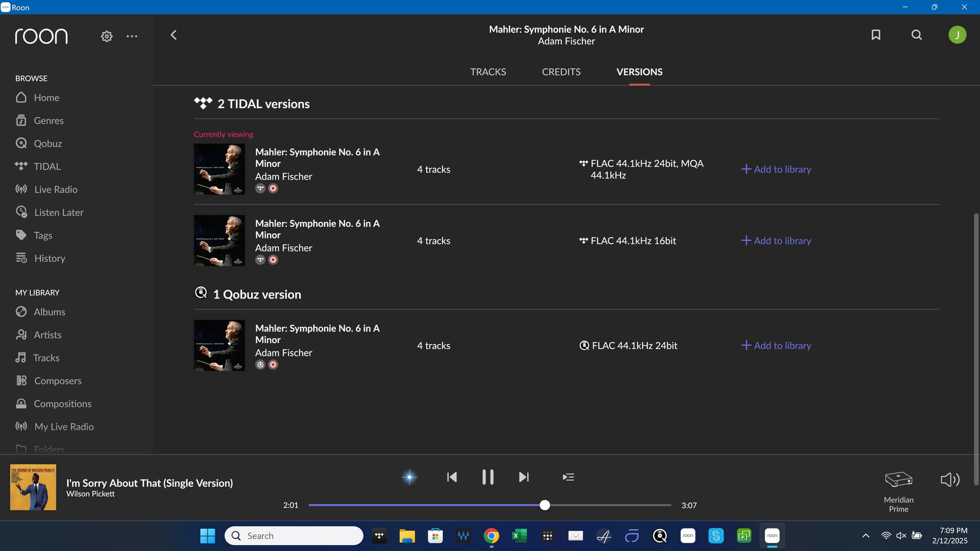Open three-dot more menu beside logo
980x551 pixels.
[132, 36]
